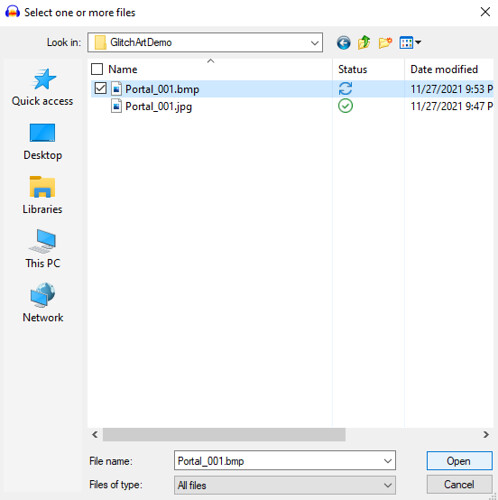Open Libraries in places bar
Image resolution: width=498 pixels, height=500 pixels.
click(42, 195)
